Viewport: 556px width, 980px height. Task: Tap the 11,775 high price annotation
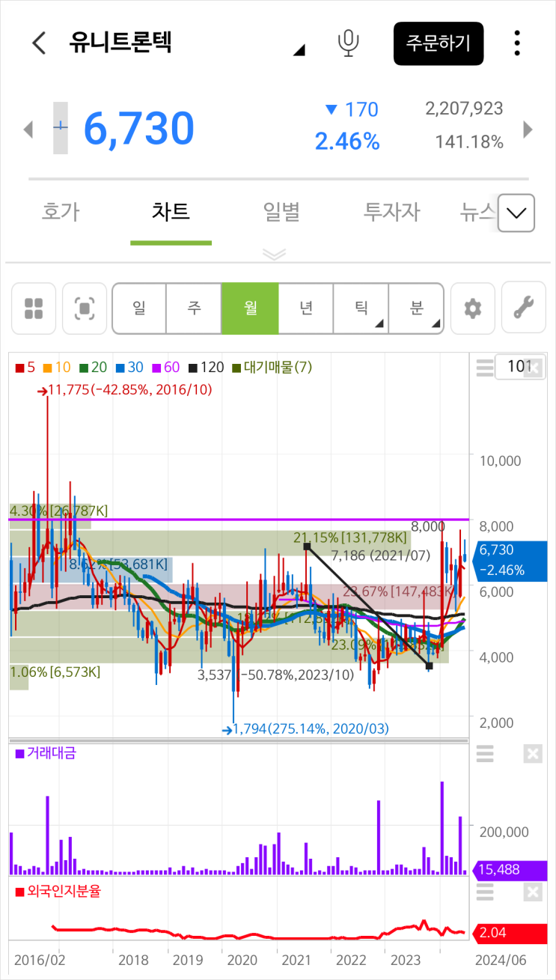click(x=125, y=389)
